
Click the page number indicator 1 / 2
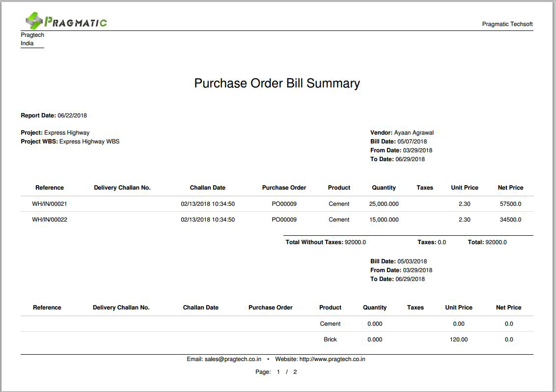click(287, 372)
